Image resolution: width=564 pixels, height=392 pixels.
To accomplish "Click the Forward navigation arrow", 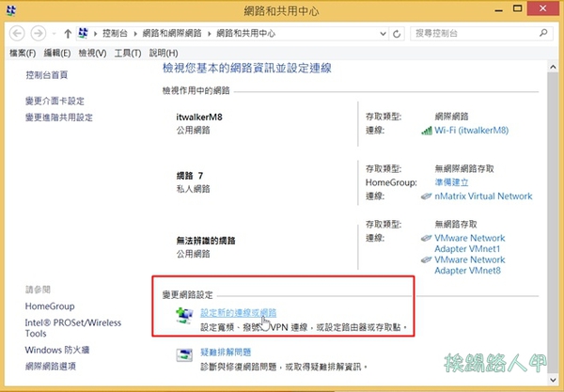I will click(x=39, y=34).
